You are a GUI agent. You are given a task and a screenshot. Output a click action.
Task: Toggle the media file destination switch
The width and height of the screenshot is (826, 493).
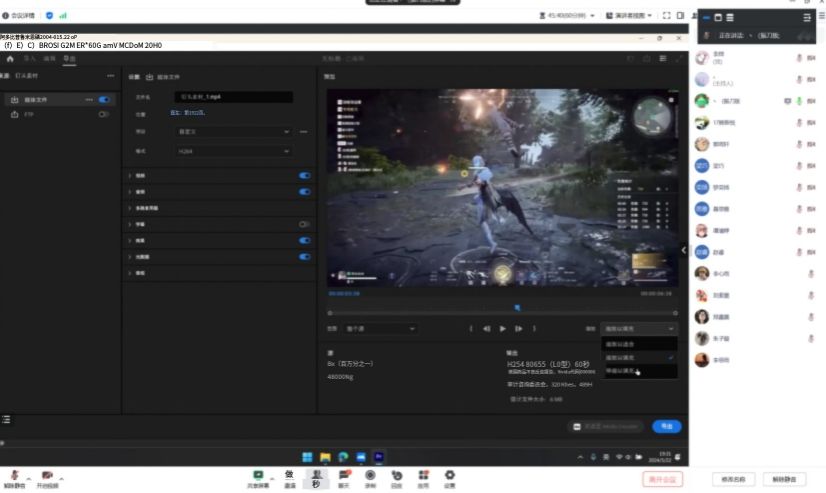[104, 100]
